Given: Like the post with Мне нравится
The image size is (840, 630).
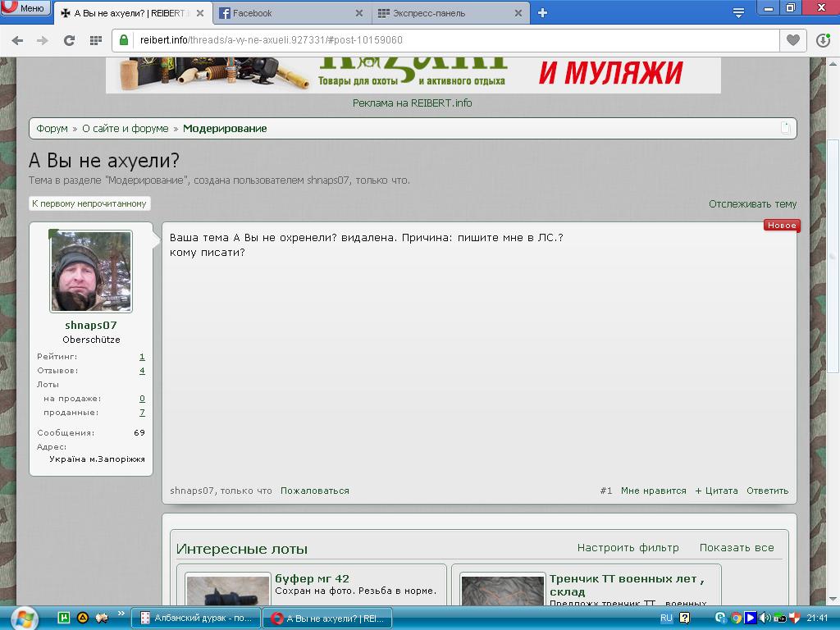Looking at the screenshot, I should pyautogui.click(x=653, y=491).
